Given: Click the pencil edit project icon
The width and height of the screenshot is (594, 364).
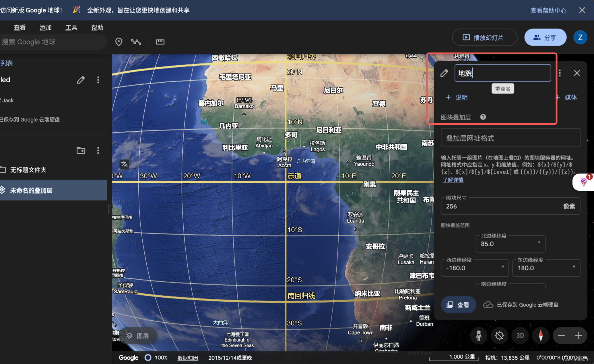Looking at the screenshot, I should click(x=81, y=80).
